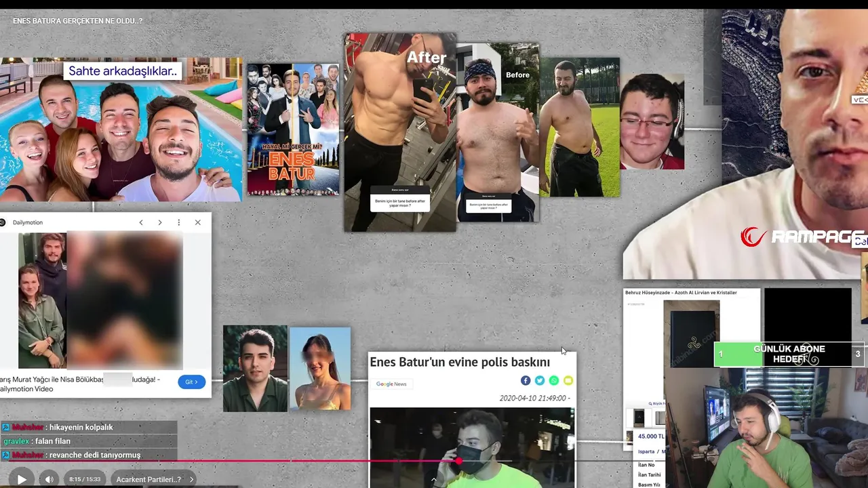This screenshot has height=488, width=868.
Task: Open the 'After' gym selfie photo
Action: [x=400, y=132]
